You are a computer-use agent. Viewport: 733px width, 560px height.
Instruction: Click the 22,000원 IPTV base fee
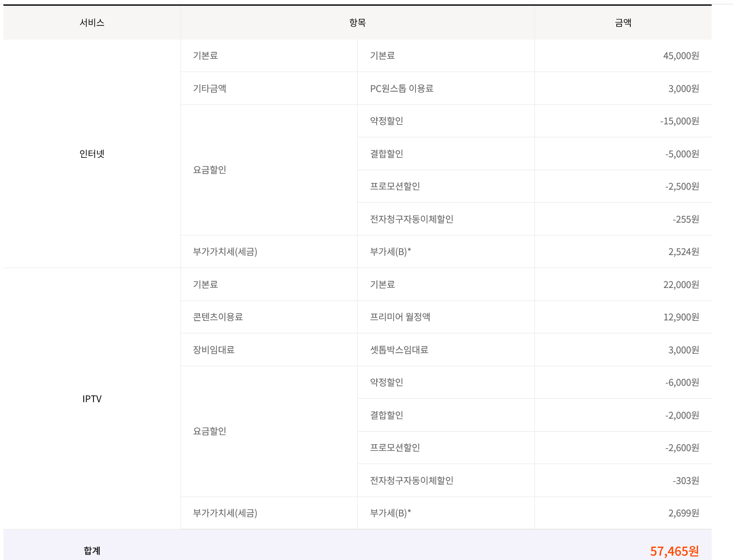point(681,285)
